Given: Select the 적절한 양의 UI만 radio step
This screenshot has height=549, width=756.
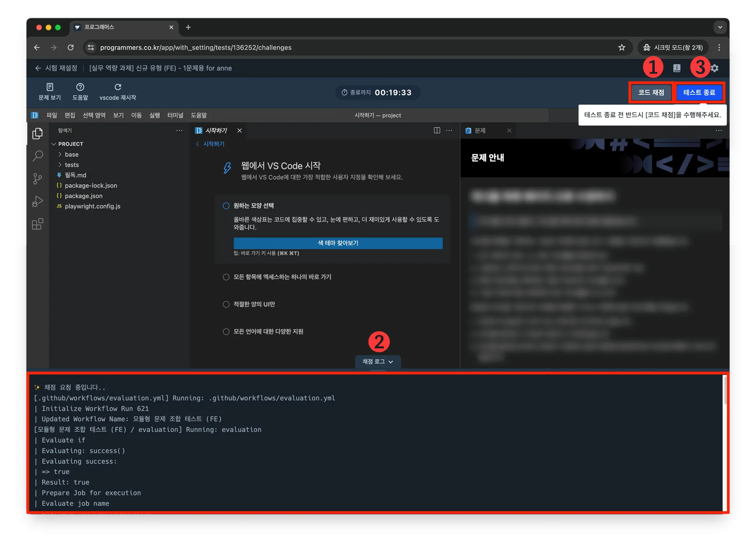Looking at the screenshot, I should point(226,305).
